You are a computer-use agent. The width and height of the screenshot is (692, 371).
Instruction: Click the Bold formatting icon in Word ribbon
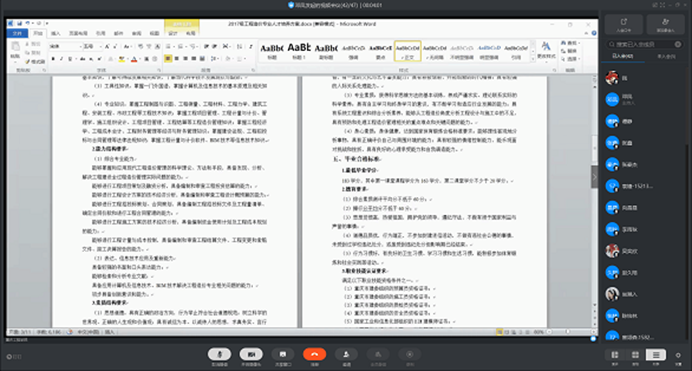(53, 59)
